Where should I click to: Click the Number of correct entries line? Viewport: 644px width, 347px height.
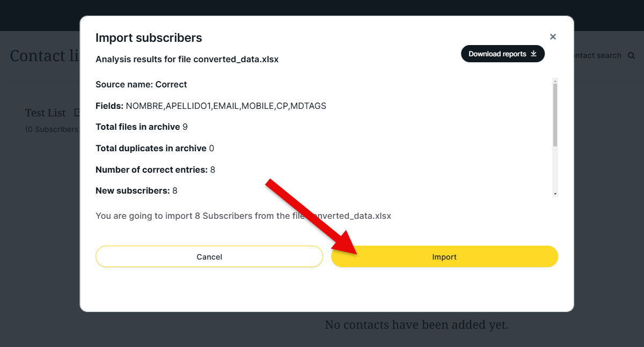pyautogui.click(x=155, y=170)
